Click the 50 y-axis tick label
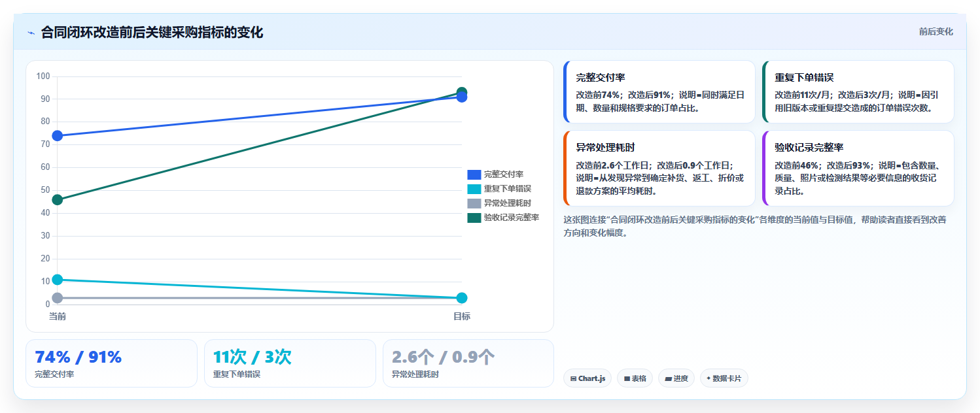Image resolution: width=980 pixels, height=413 pixels. [45, 190]
